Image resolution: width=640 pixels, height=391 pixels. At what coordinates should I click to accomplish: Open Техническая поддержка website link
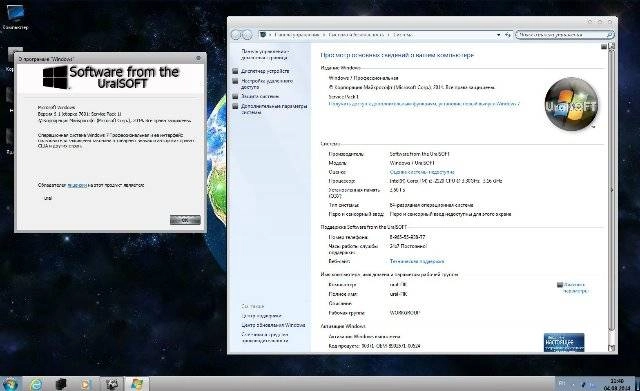pos(417,261)
